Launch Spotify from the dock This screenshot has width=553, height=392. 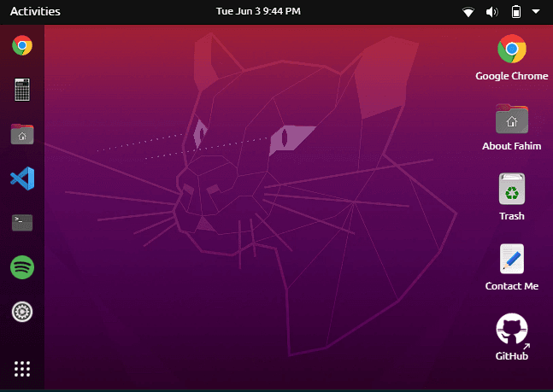click(22, 267)
